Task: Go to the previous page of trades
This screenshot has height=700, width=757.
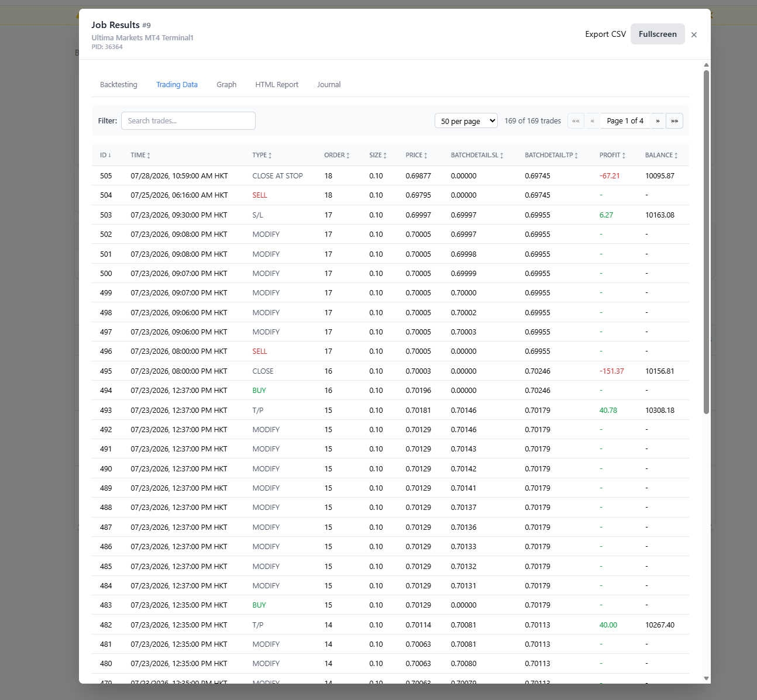Action: point(593,121)
